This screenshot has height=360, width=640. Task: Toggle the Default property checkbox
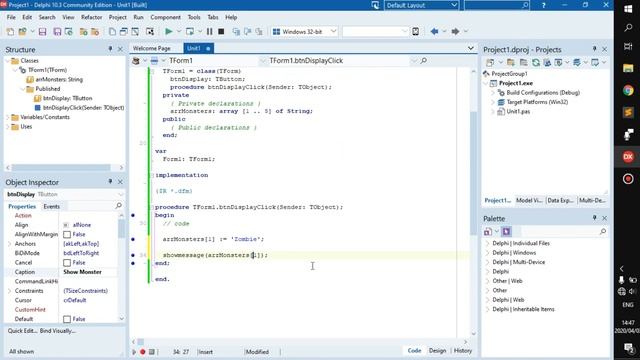click(x=67, y=319)
